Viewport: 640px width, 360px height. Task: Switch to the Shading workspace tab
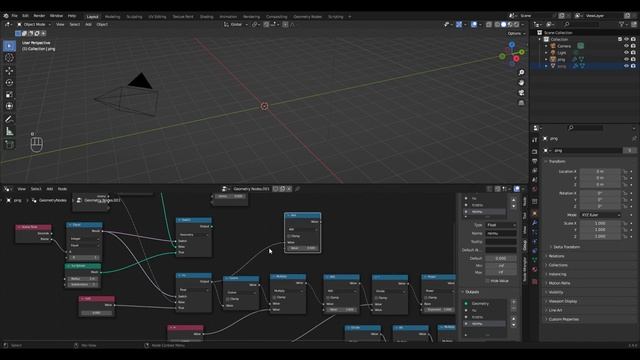point(207,17)
